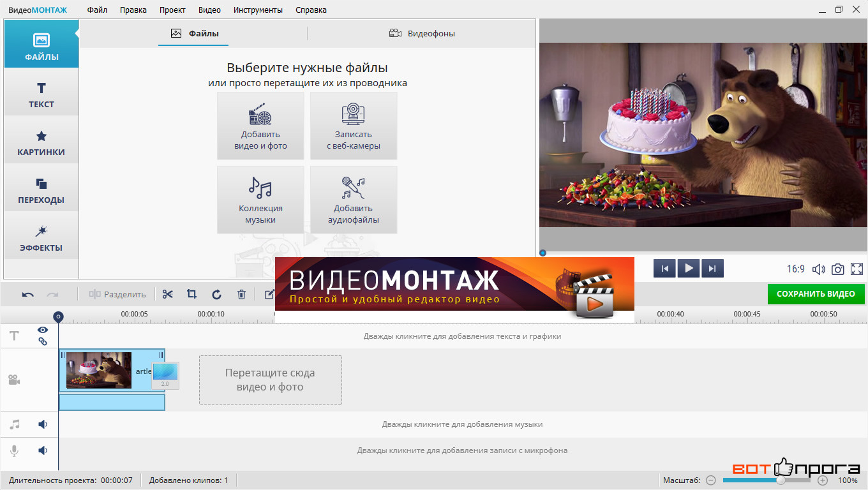Take a snapshot with camera icon

click(837, 269)
